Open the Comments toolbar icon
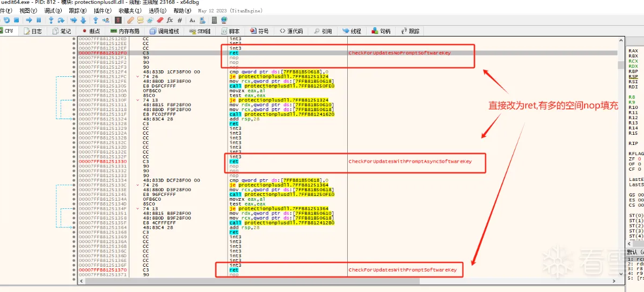This screenshot has height=292, width=644. (141, 20)
